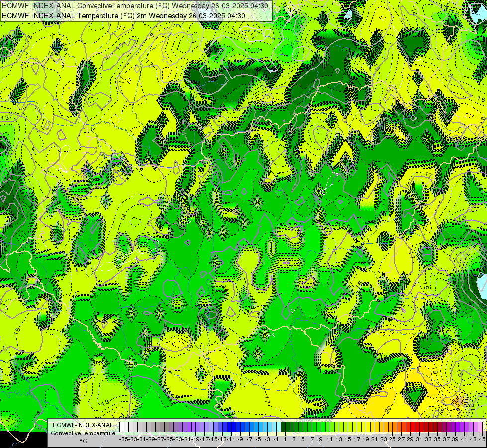487x448 pixels.
Task: Click the 35 value on the legend scale
Action: (x=437, y=439)
